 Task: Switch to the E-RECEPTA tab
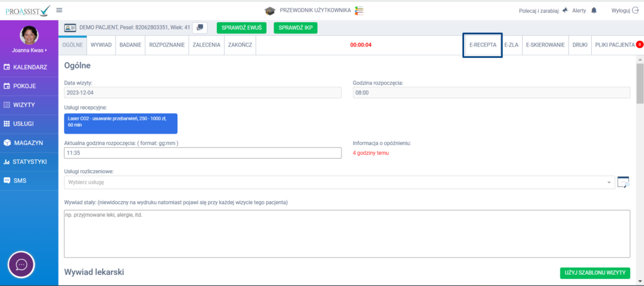[482, 45]
